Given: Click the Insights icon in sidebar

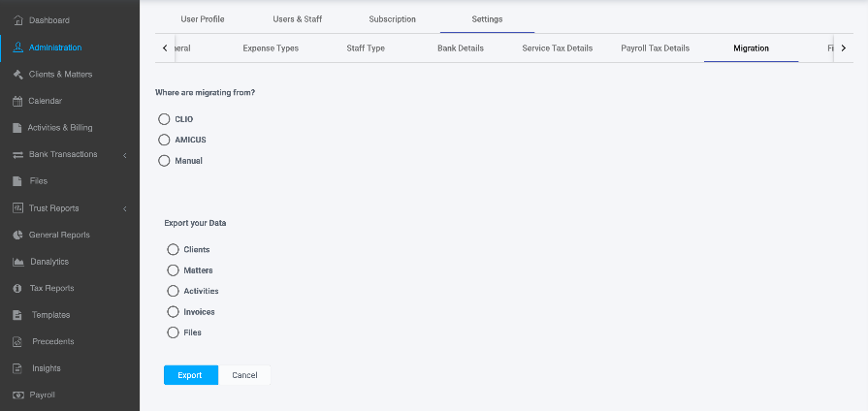Looking at the screenshot, I should click(x=17, y=368).
